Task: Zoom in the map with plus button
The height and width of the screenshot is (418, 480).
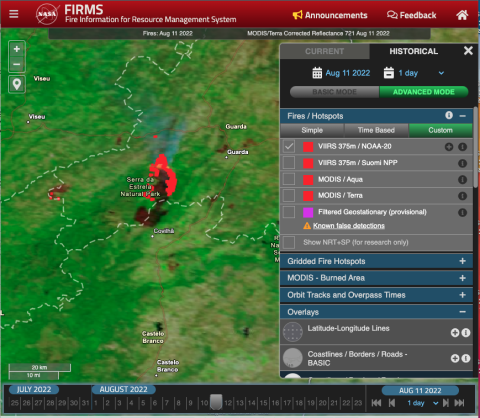Action: [x=17, y=49]
